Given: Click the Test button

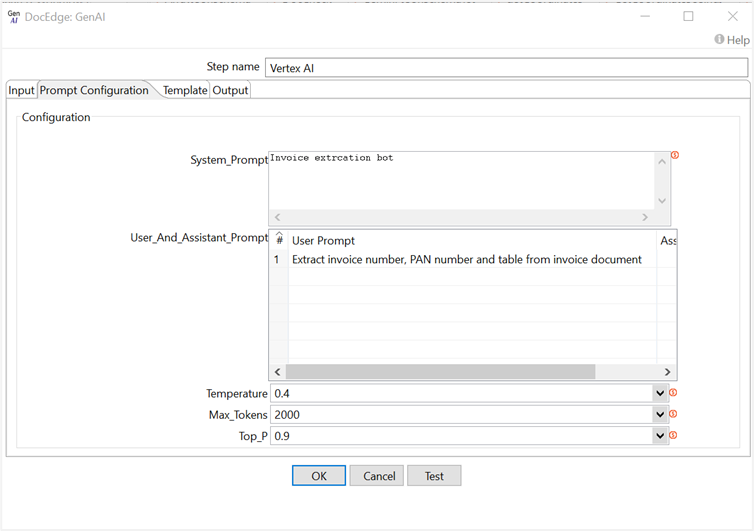Looking at the screenshot, I should 434,476.
